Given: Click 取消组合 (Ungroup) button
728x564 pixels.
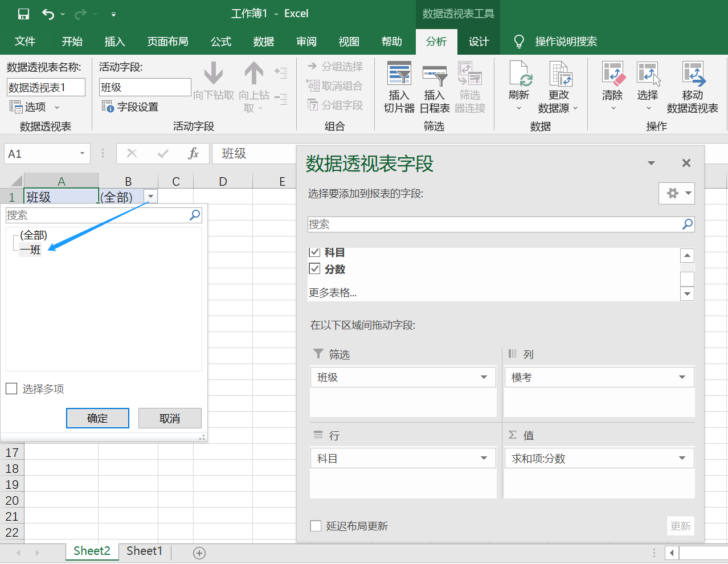Looking at the screenshot, I should [335, 86].
